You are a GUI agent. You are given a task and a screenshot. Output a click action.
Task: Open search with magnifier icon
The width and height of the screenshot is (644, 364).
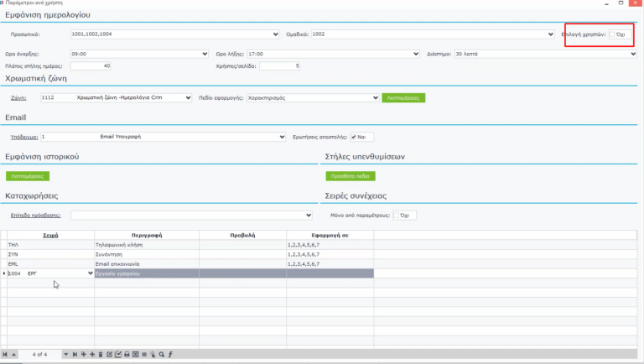coord(162,354)
